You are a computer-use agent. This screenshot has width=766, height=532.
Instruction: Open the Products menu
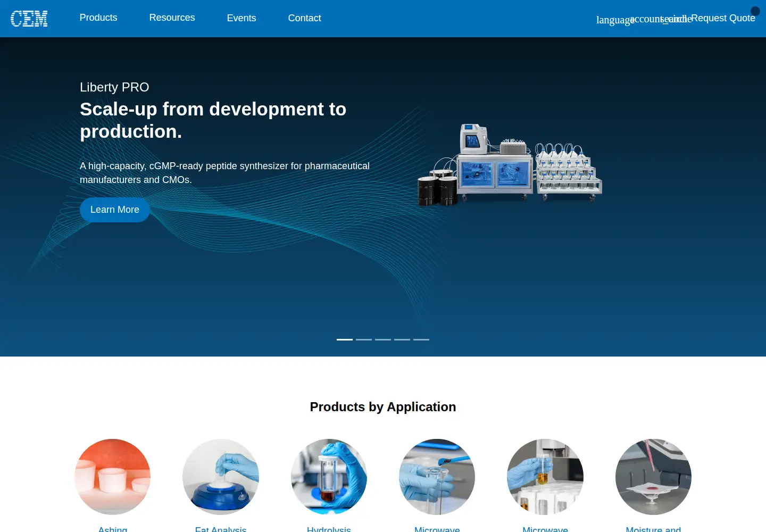98,18
